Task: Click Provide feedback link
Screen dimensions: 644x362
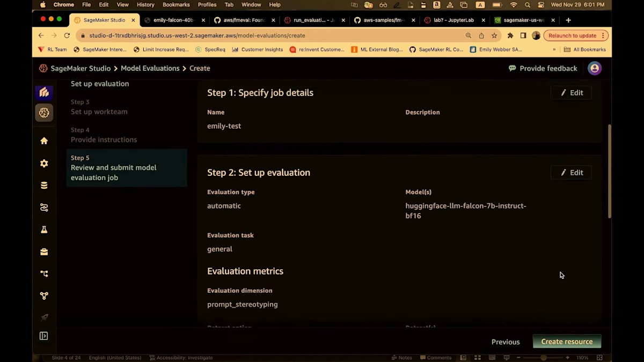Action: (x=543, y=68)
